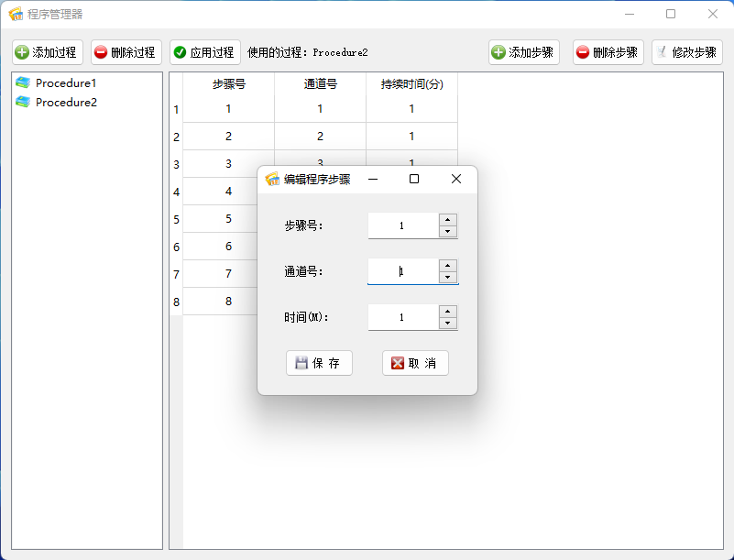Click the floppy disk icon on 保存
734x560 pixels.
301,363
